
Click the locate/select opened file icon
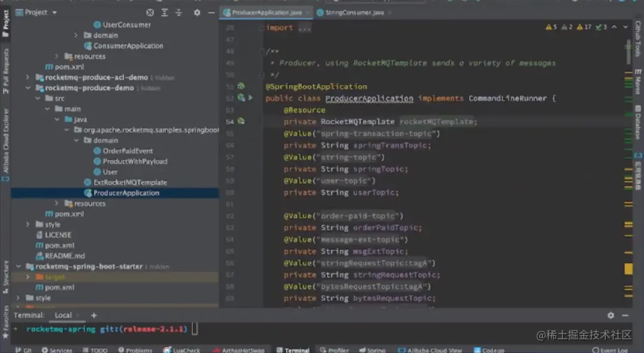coord(150,13)
